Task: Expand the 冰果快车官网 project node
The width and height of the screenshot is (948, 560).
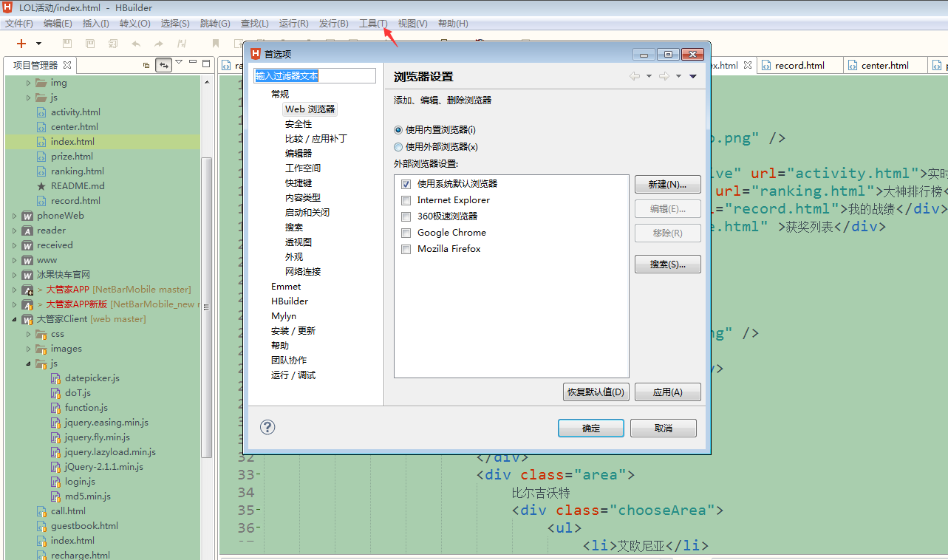Action: point(15,275)
